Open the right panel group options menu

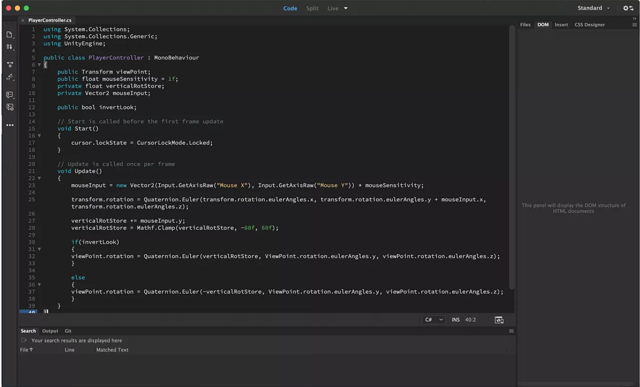[634, 25]
